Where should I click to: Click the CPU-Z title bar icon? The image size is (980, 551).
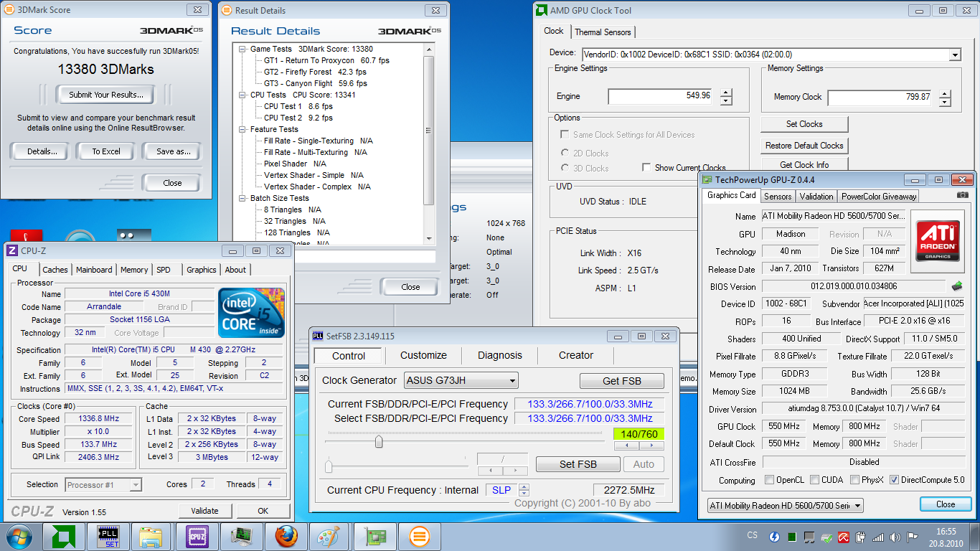[x=12, y=250]
